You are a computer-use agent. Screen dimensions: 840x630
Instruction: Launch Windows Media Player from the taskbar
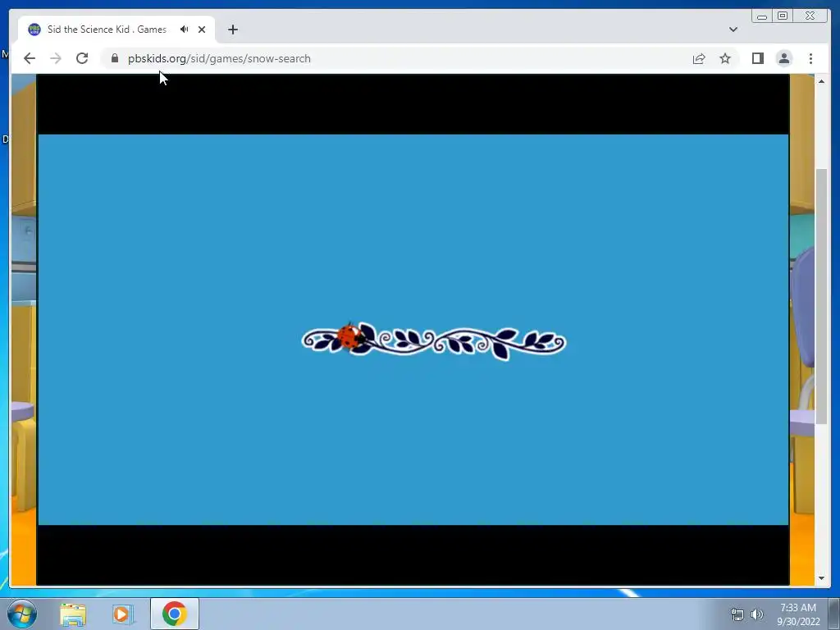[123, 614]
